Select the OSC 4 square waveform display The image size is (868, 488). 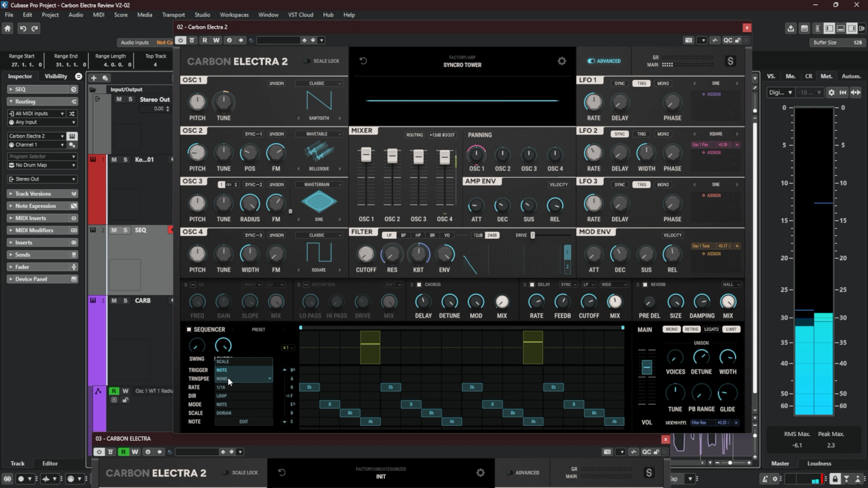coord(319,253)
